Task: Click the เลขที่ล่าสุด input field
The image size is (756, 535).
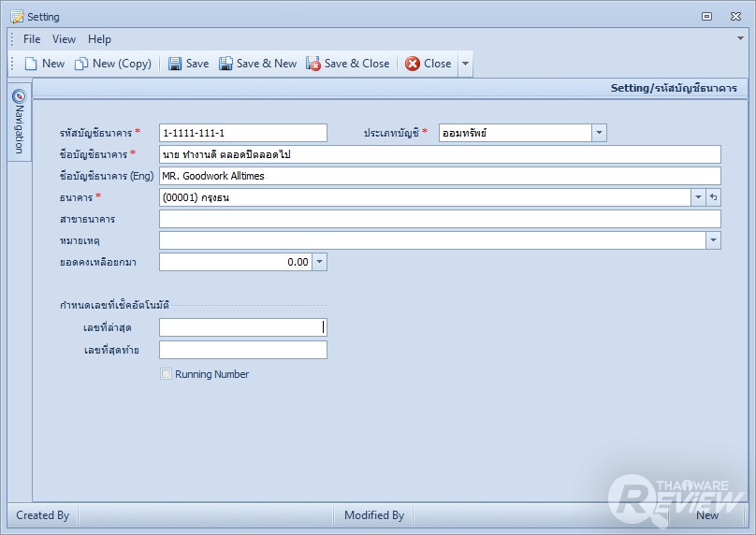Action: click(x=243, y=327)
